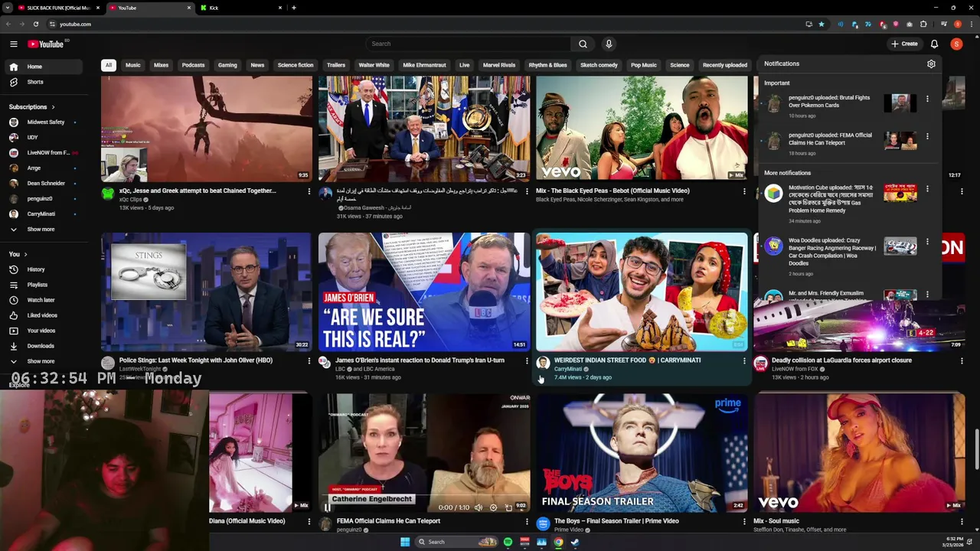The height and width of the screenshot is (551, 980).
Task: Expand the You section chevron
Action: click(25, 254)
